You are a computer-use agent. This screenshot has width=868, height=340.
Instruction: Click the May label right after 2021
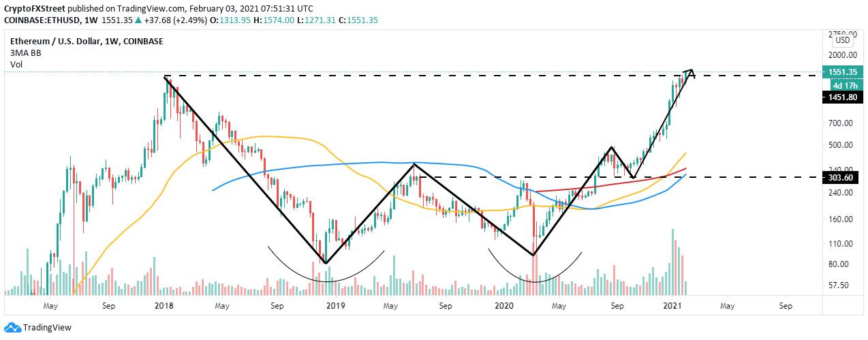[x=728, y=307]
